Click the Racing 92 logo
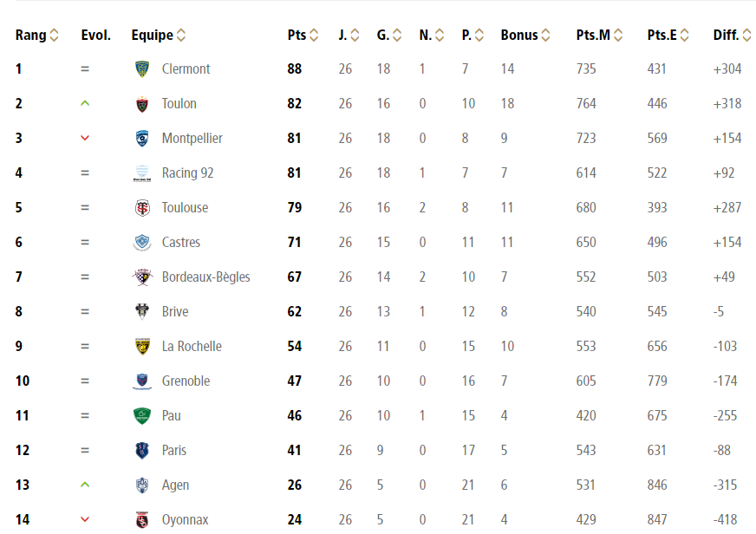This screenshot has height=534, width=756. (142, 173)
